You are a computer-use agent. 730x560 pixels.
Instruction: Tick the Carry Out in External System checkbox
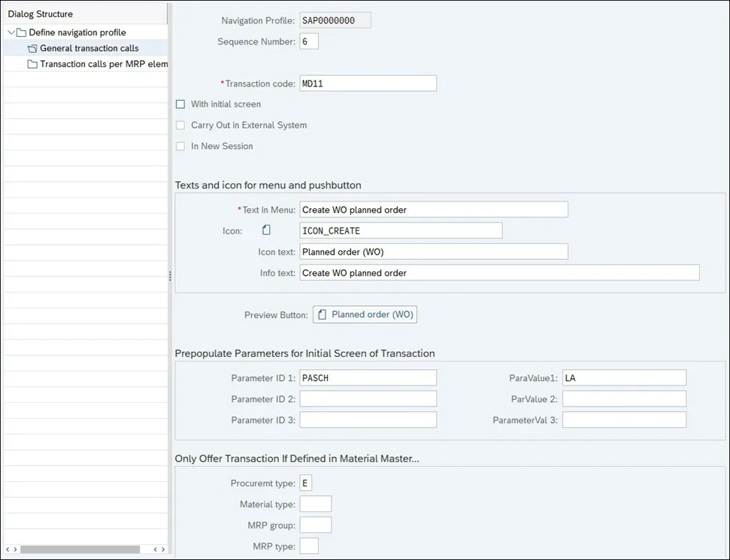180,126
